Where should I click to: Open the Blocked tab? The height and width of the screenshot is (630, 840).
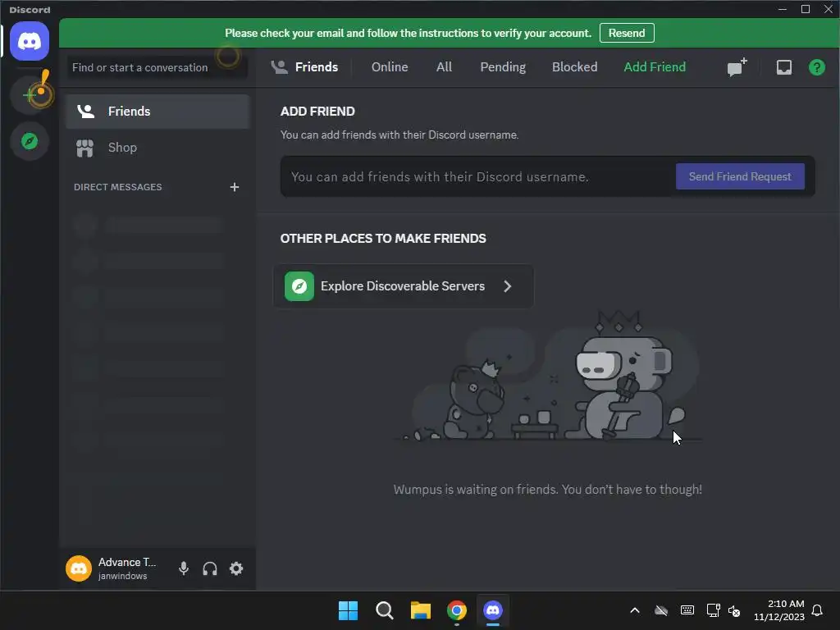[574, 67]
